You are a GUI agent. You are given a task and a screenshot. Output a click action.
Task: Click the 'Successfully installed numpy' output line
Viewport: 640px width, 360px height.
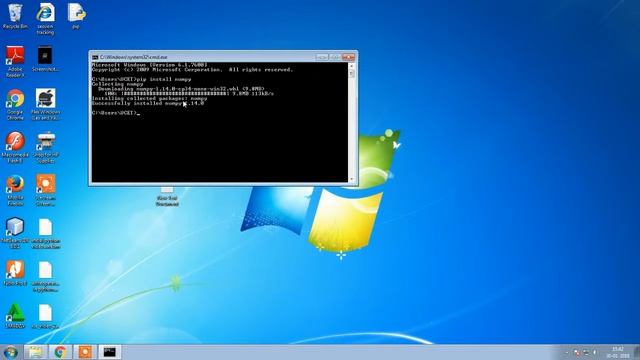pyautogui.click(x=148, y=103)
